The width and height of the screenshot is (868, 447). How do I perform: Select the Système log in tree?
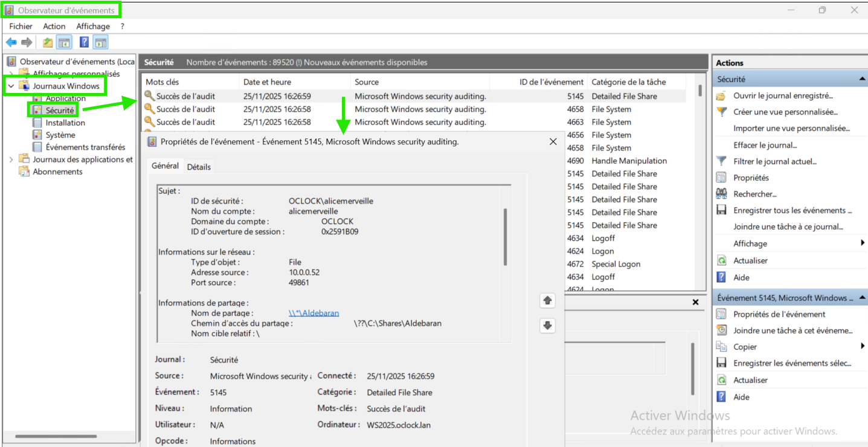[x=60, y=135]
